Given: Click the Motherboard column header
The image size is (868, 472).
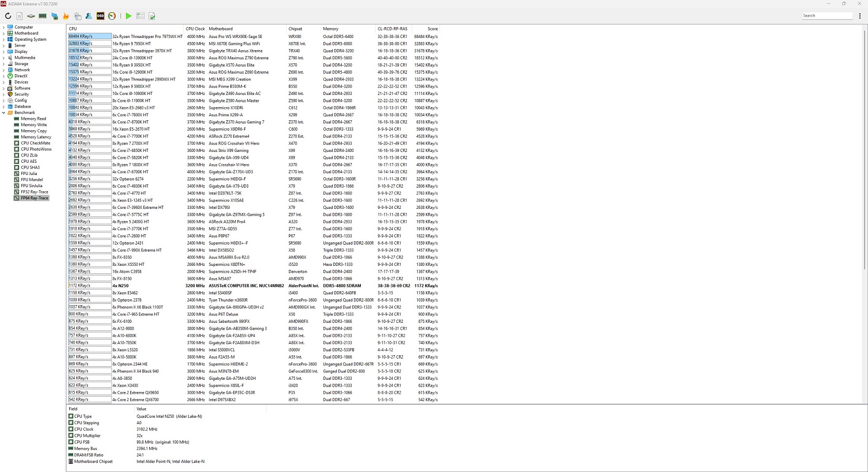Looking at the screenshot, I should 246,28.
